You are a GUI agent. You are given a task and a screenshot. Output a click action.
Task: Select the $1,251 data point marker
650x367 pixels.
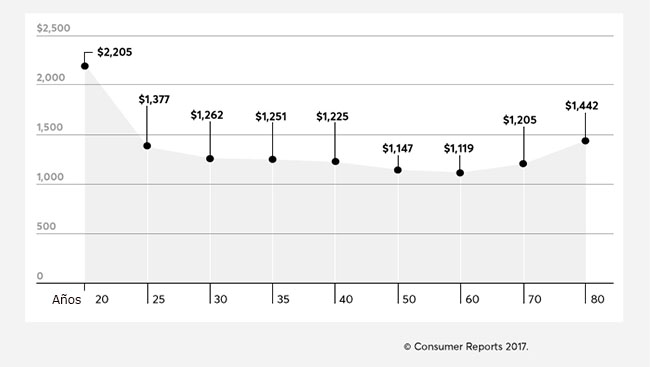pos(272,159)
